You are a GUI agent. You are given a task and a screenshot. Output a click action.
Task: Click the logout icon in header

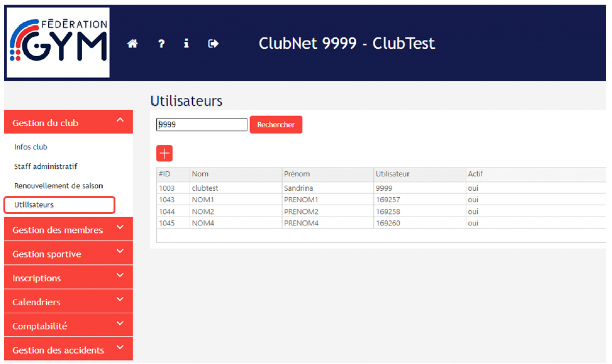[x=213, y=44]
